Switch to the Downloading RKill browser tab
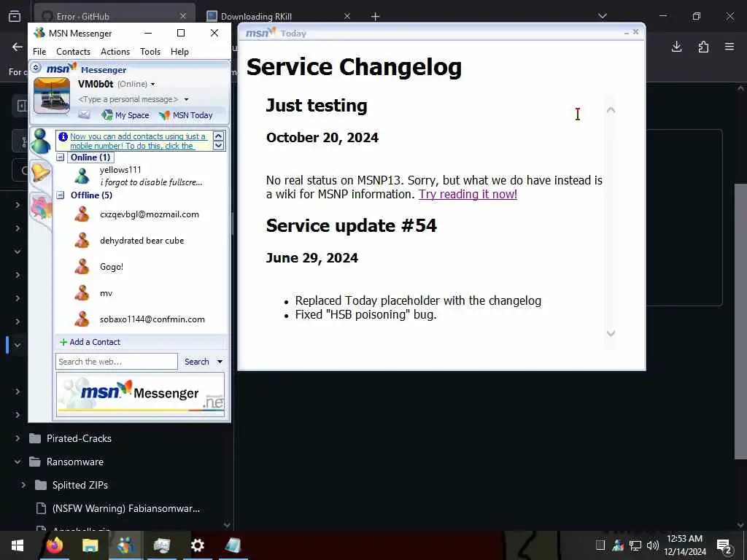This screenshot has width=747, height=560. coord(279,16)
